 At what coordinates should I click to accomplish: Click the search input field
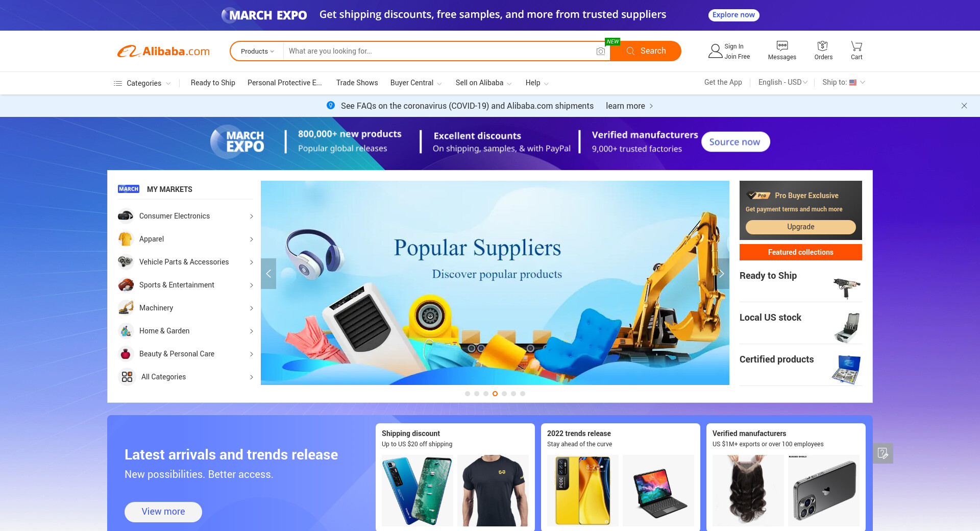coord(439,51)
